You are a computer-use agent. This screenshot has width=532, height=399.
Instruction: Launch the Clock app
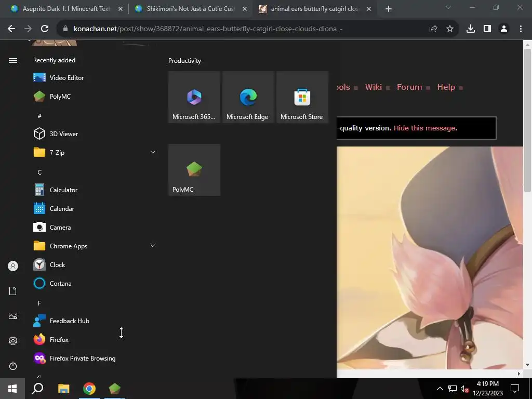coord(94,264)
